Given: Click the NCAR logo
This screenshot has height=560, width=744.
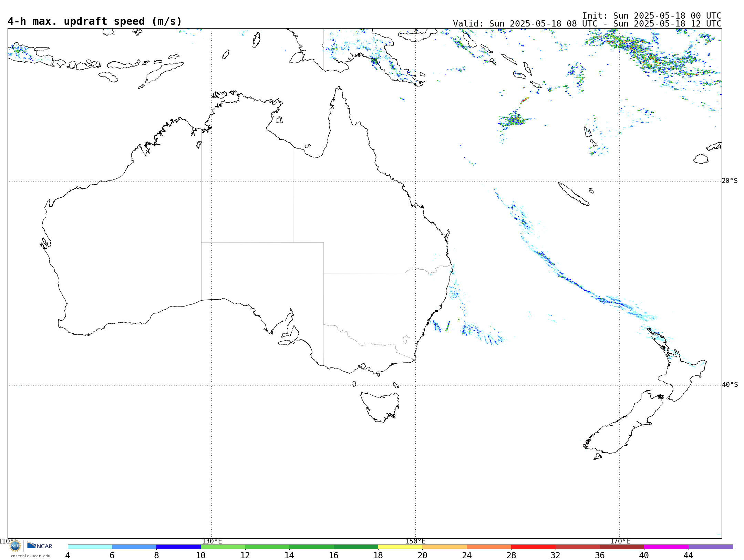Looking at the screenshot, I should [x=40, y=546].
